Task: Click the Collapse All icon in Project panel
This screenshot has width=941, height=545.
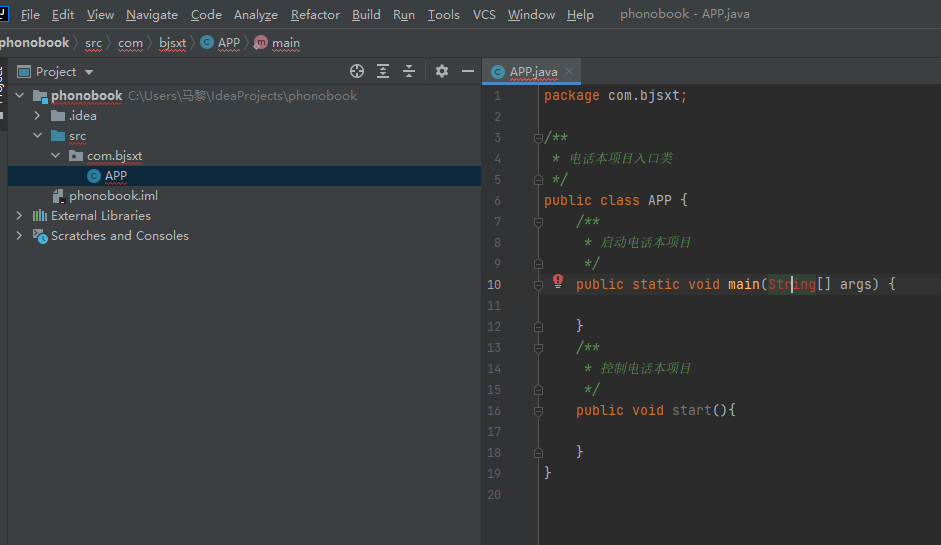Action: point(409,71)
